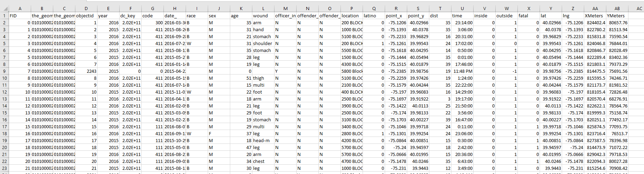Select the hand wound cell
This screenshot has height=174, width=644.
click(x=263, y=29)
